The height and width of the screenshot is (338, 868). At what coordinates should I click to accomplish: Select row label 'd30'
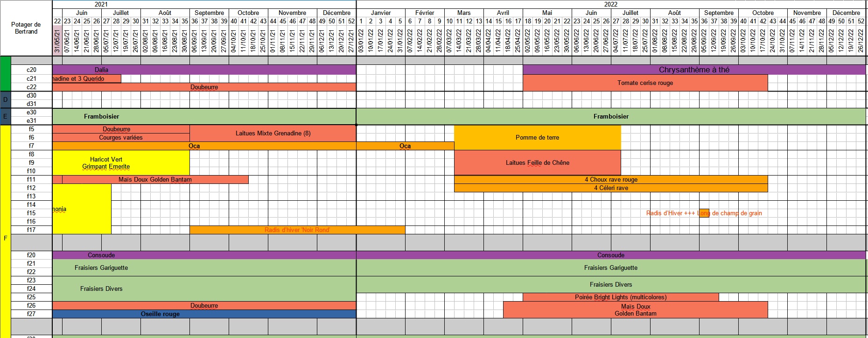tap(31, 96)
